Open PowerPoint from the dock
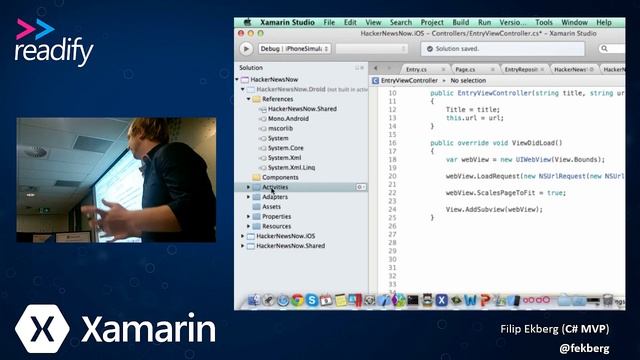 [x=484, y=300]
